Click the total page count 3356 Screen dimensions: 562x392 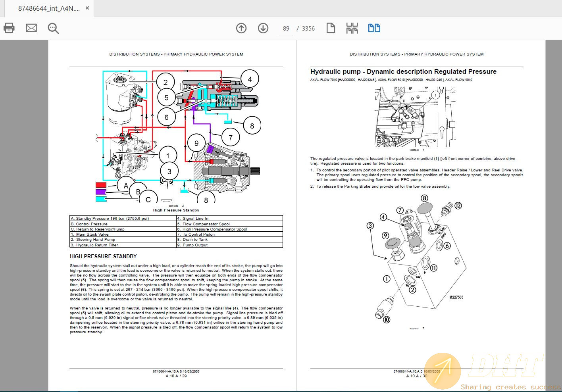pyautogui.click(x=308, y=29)
